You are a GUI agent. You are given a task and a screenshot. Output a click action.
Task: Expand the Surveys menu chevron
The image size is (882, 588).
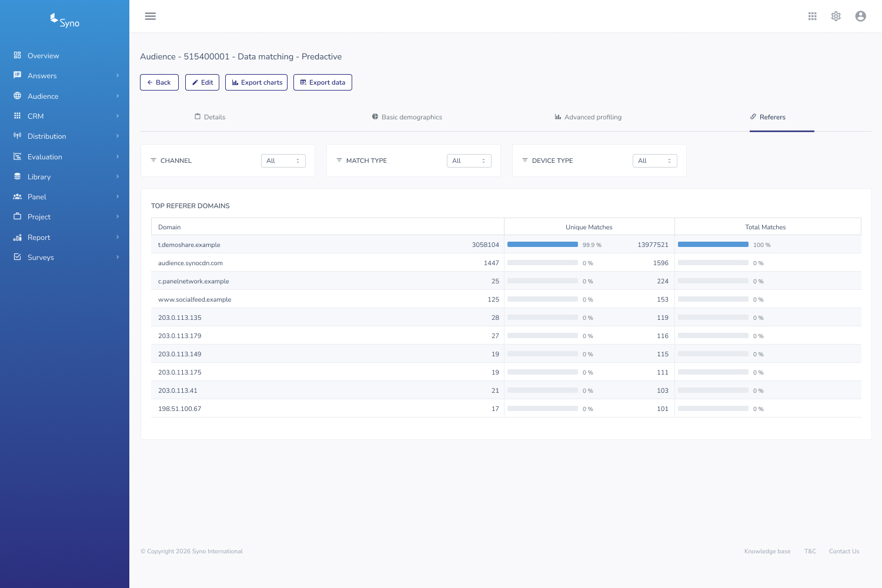[118, 257]
